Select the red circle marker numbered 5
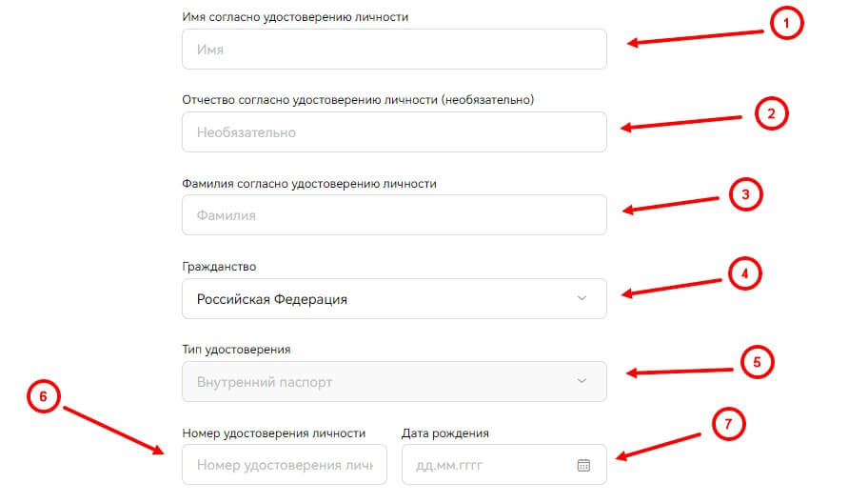This screenshot has height=503, width=868. click(758, 362)
